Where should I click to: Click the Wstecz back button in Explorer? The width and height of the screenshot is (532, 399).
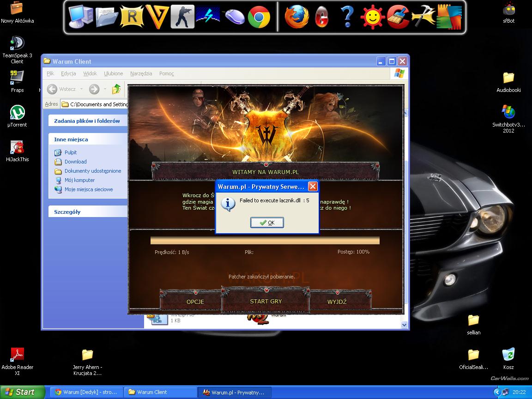coord(61,89)
